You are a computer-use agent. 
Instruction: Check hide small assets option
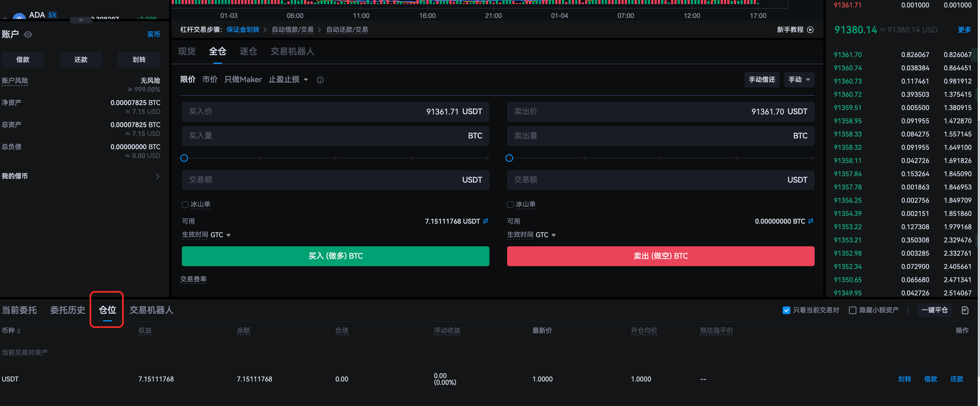(852, 310)
